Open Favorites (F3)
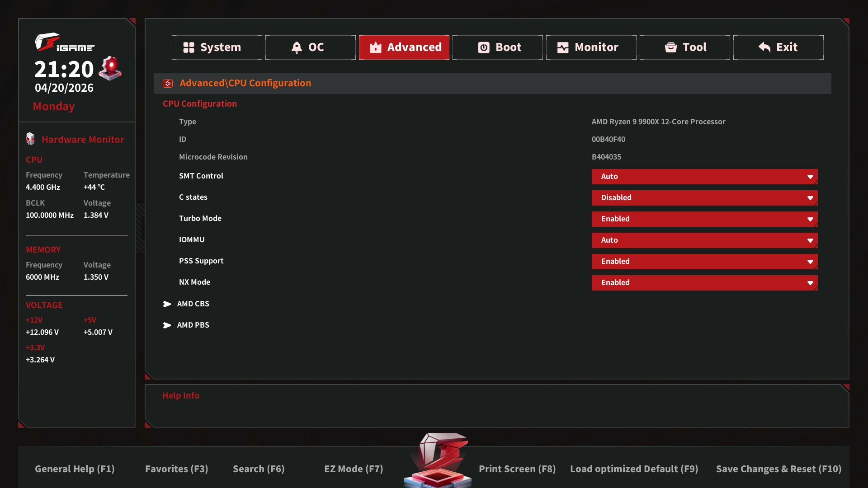This screenshot has width=868, height=488. pos(177,469)
